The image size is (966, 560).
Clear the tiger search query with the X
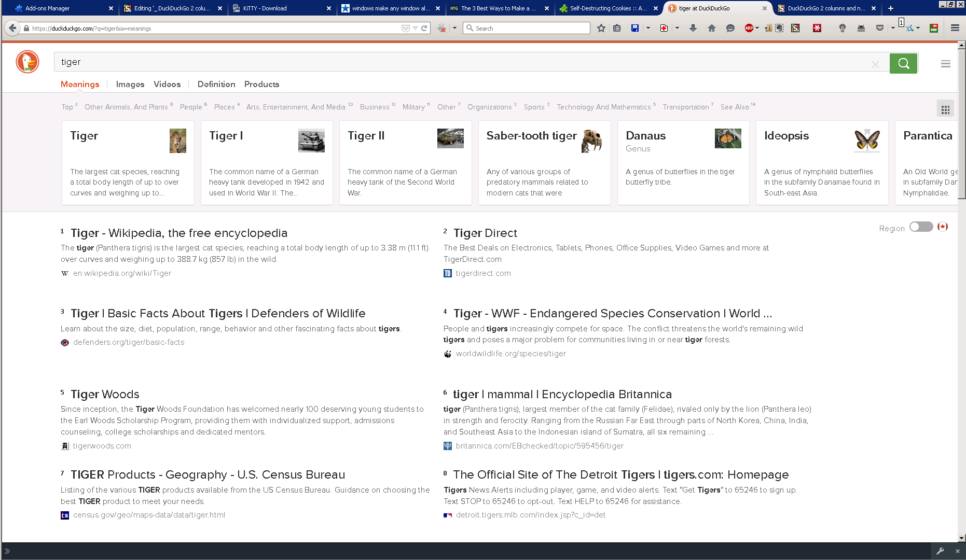pyautogui.click(x=875, y=64)
